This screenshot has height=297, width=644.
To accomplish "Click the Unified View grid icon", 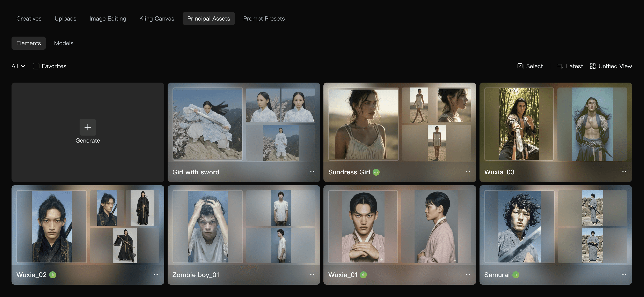I will coord(593,66).
